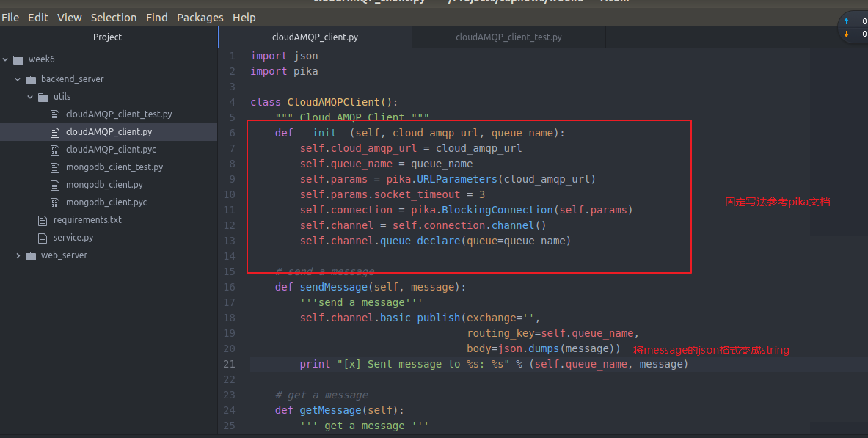Select week6 folder name in tree
The height and width of the screenshot is (438, 868).
click(42, 59)
